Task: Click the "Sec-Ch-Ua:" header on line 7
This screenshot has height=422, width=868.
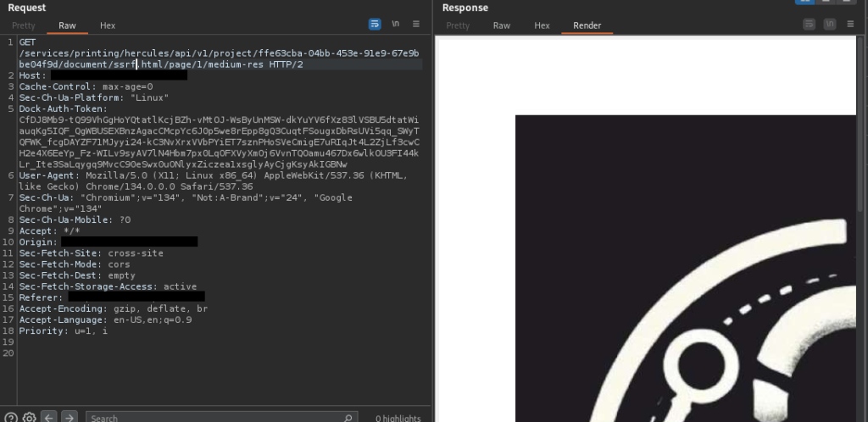Action: pyautogui.click(x=47, y=197)
